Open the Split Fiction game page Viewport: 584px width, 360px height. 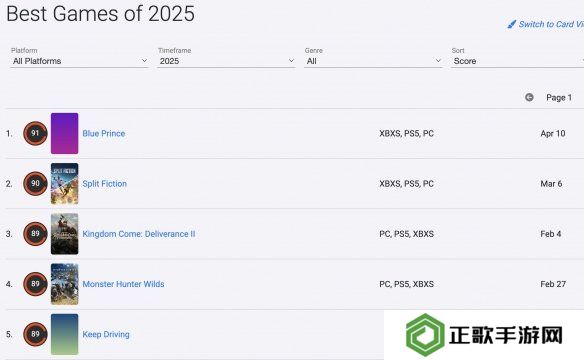105,184
